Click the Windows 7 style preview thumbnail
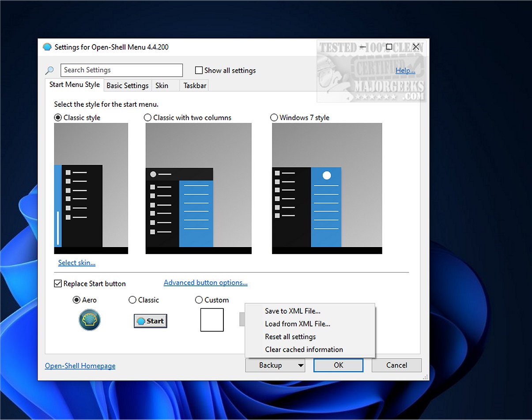Screen dimensions: 532x420 (327, 188)
